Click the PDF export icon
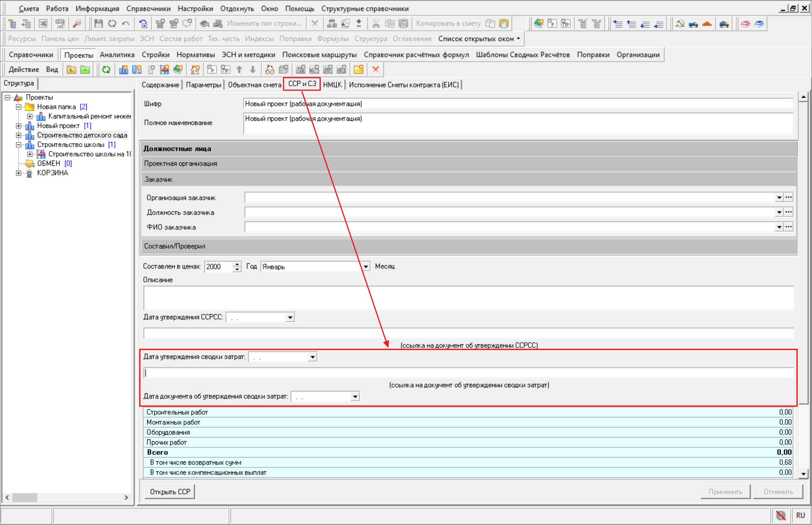The width and height of the screenshot is (812, 525). (x=60, y=24)
